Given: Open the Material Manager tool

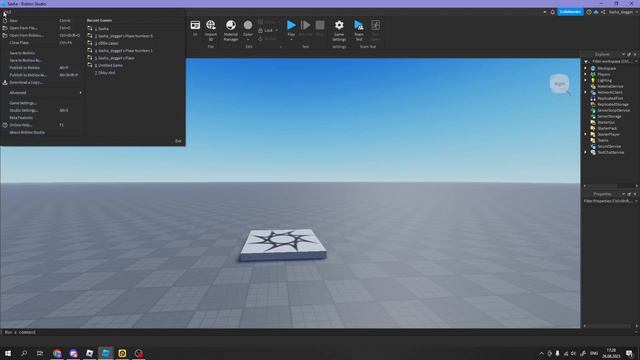Looking at the screenshot, I should 231,30.
